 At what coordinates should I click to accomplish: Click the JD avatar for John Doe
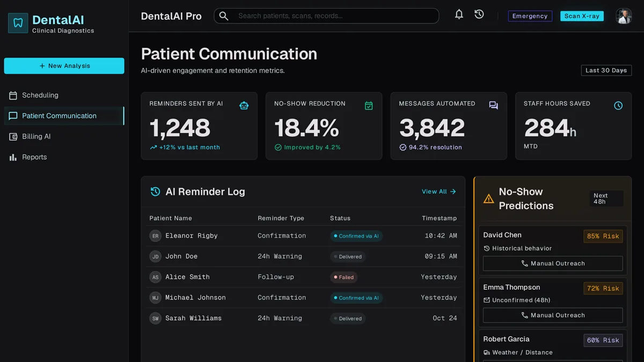(x=155, y=256)
